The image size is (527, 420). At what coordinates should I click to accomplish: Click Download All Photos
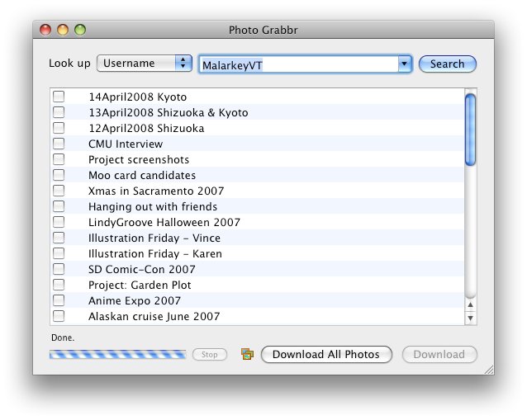pos(326,355)
